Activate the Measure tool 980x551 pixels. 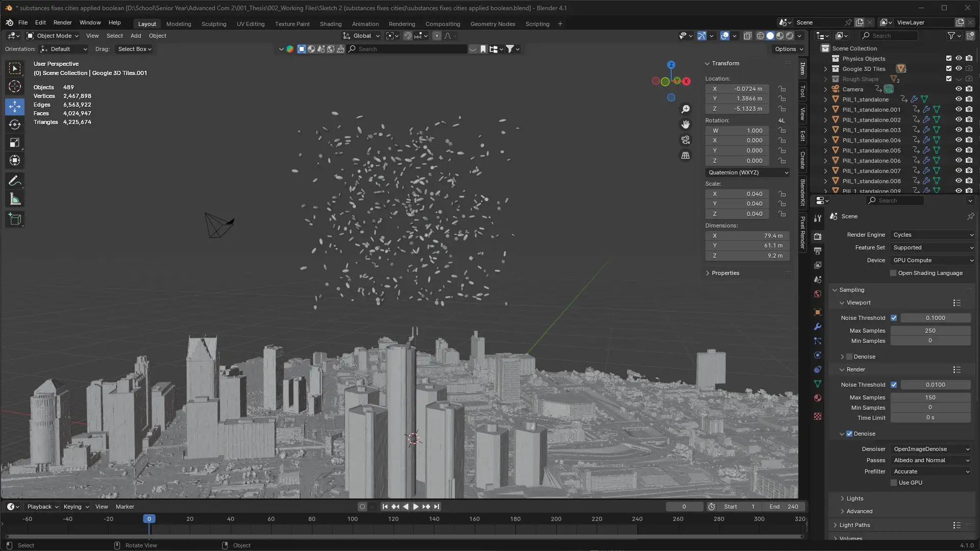pyautogui.click(x=15, y=199)
